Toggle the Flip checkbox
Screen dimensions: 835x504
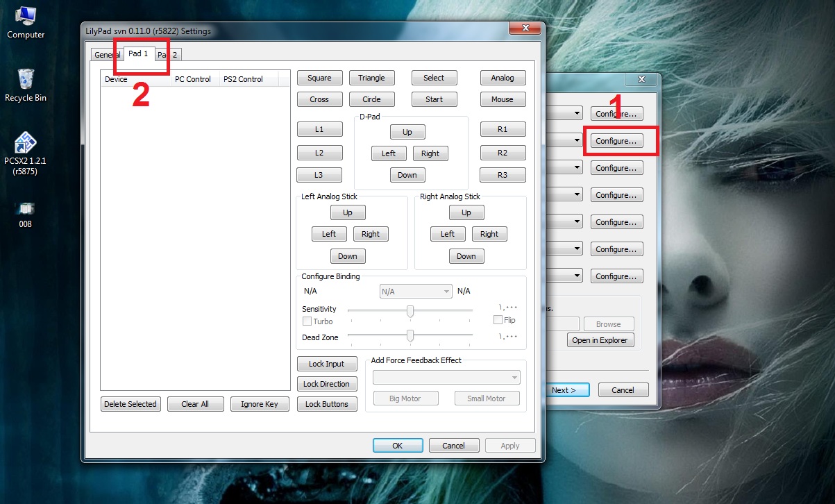click(x=498, y=320)
